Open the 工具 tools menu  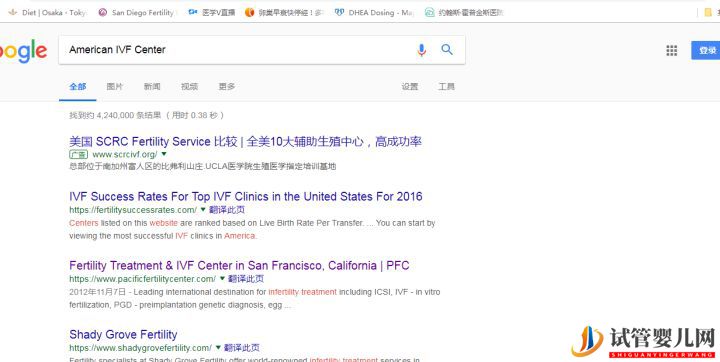click(446, 86)
